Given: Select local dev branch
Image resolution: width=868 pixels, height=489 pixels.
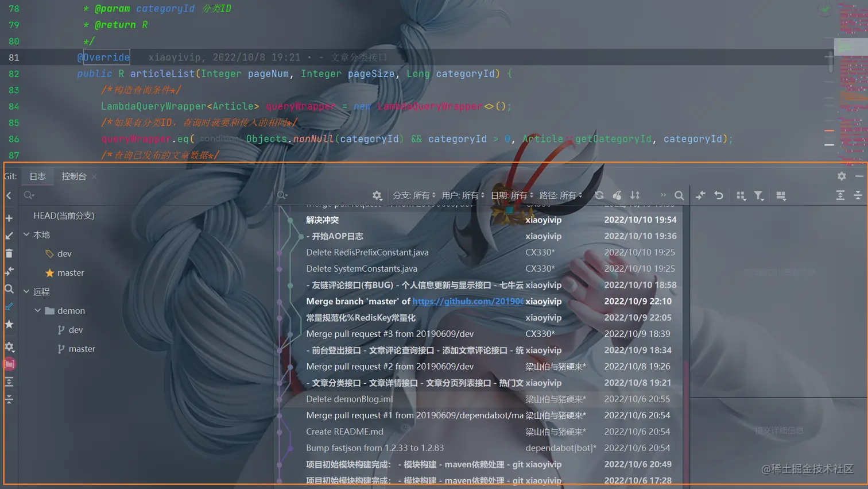Looking at the screenshot, I should [x=64, y=253].
